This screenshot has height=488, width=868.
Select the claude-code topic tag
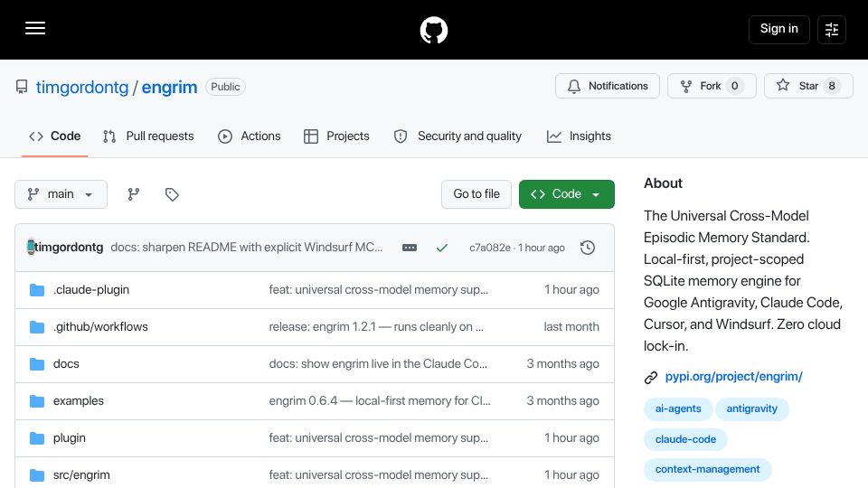point(685,439)
